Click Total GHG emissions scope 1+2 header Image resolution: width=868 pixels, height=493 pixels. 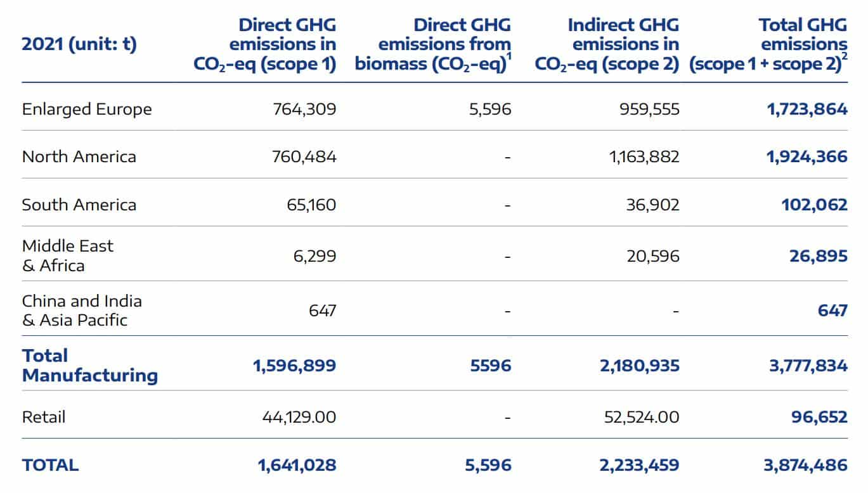pyautogui.click(x=768, y=44)
